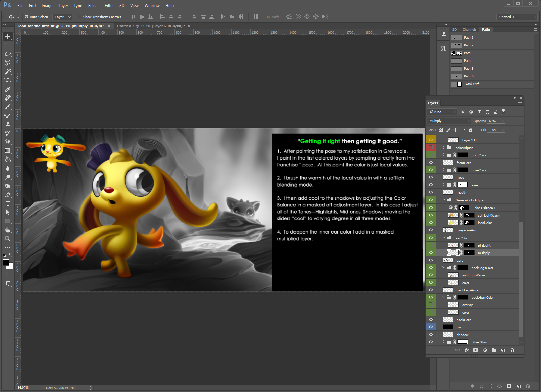Choose the Hand tool
This screenshot has width=541, height=392.
tap(8, 230)
